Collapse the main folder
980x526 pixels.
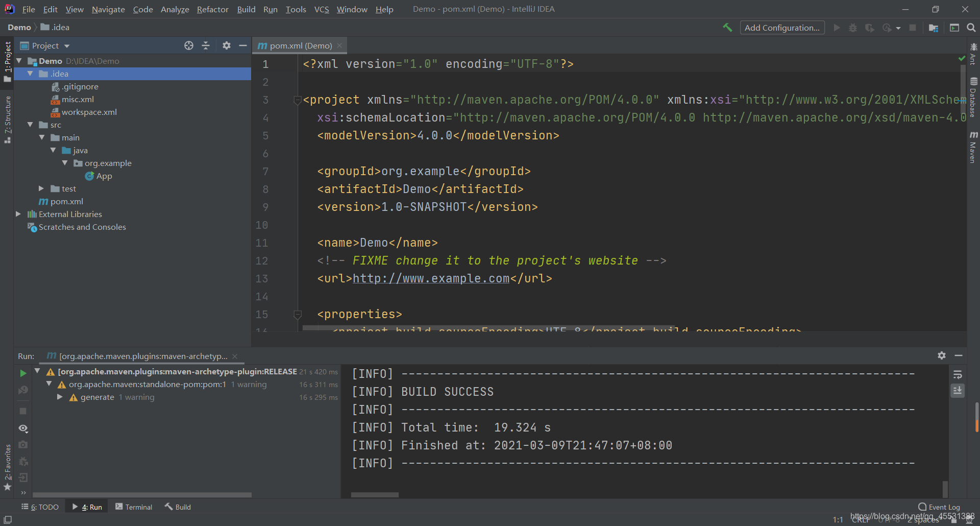42,137
